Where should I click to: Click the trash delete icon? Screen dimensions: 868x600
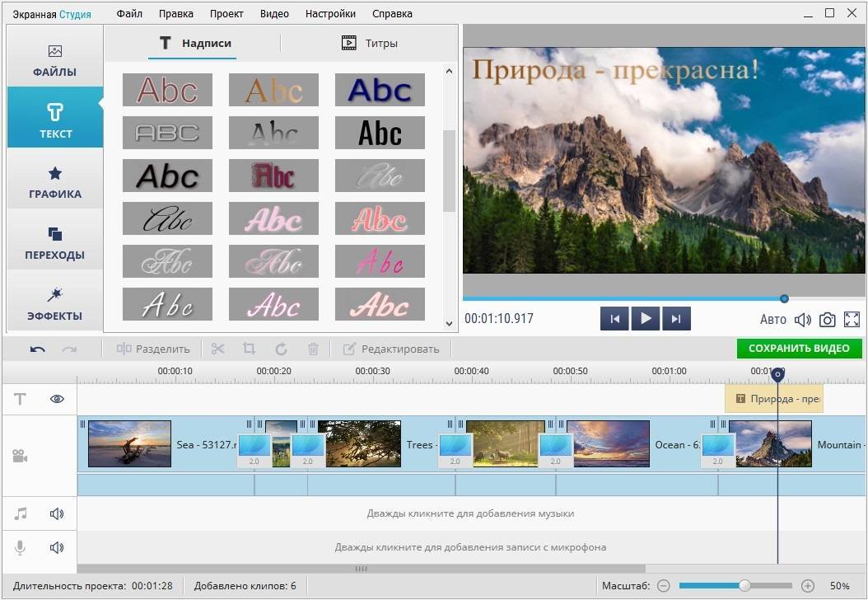(x=313, y=349)
